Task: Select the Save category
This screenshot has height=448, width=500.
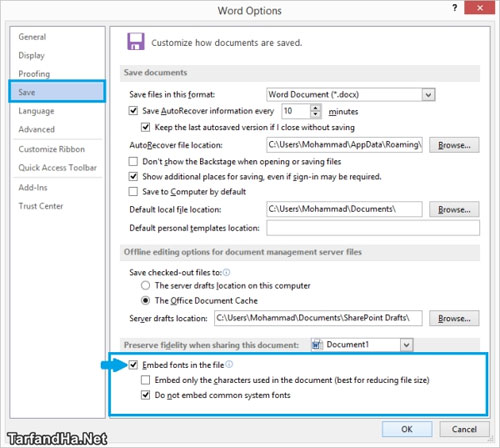Action: click(57, 92)
